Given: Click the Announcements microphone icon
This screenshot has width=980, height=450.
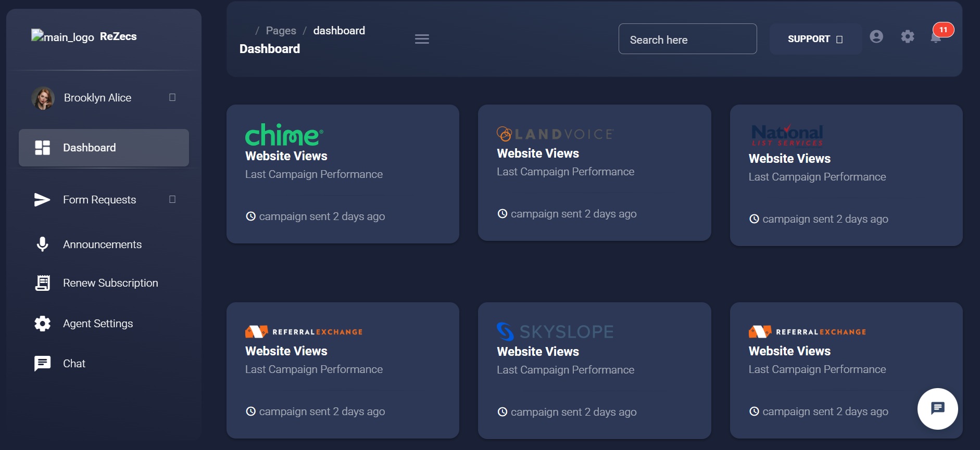Looking at the screenshot, I should pos(42,245).
